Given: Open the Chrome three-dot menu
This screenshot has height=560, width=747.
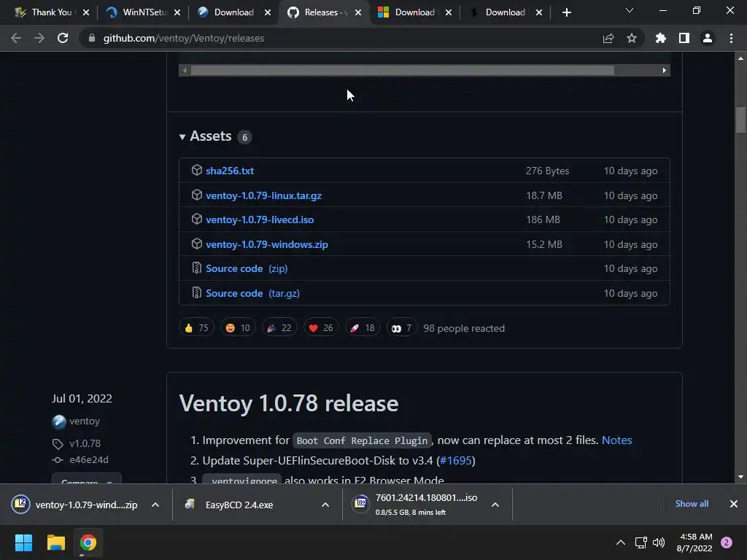Looking at the screenshot, I should 731,38.
